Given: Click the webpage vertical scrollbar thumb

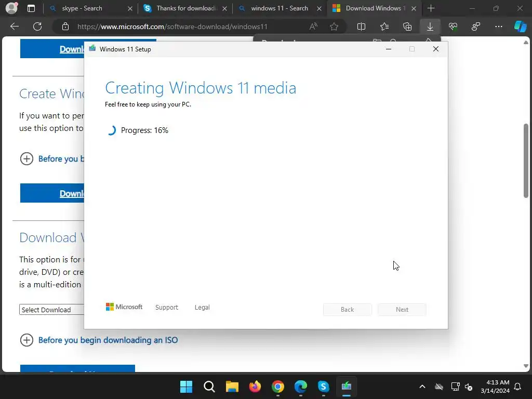Looking at the screenshot, I should coord(526,161).
